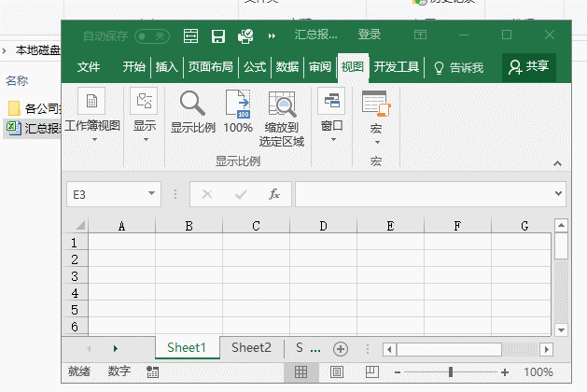The image size is (587, 392).
Task: Click the macro recording status bar icon
Action: (x=152, y=371)
